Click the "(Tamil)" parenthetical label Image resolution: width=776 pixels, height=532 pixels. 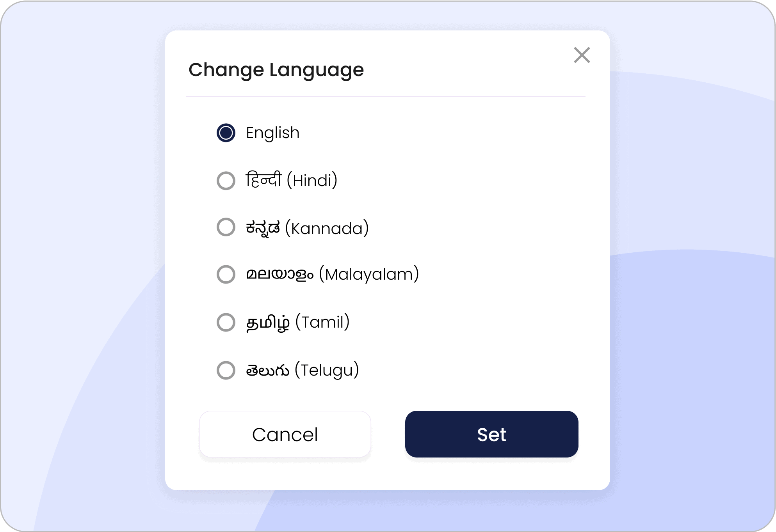click(x=322, y=322)
